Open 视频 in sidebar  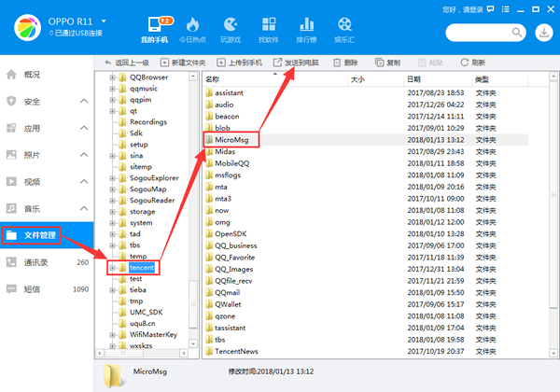[x=47, y=182]
